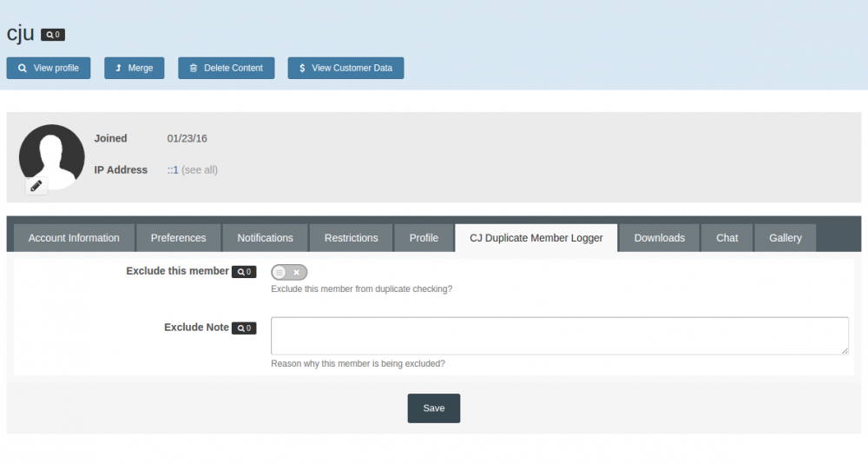
Task: Select the Chat tab
Action: coord(727,238)
